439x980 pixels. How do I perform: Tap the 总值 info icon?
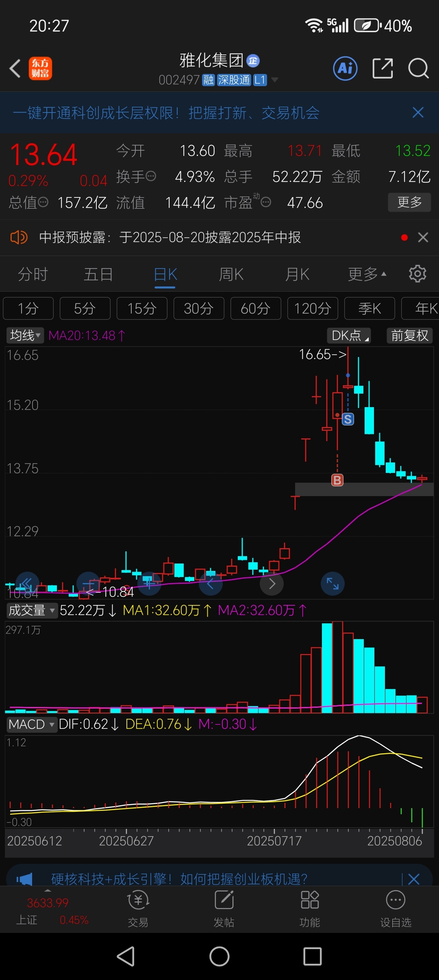[43, 202]
